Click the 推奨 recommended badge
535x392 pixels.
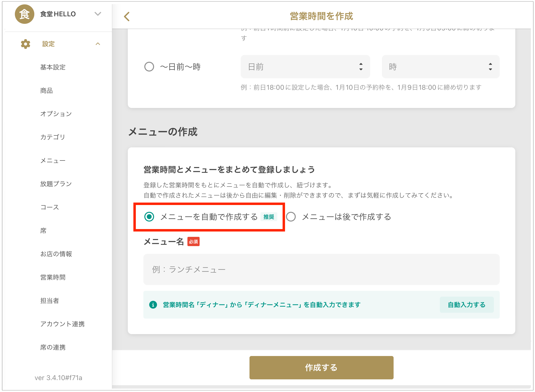click(269, 217)
